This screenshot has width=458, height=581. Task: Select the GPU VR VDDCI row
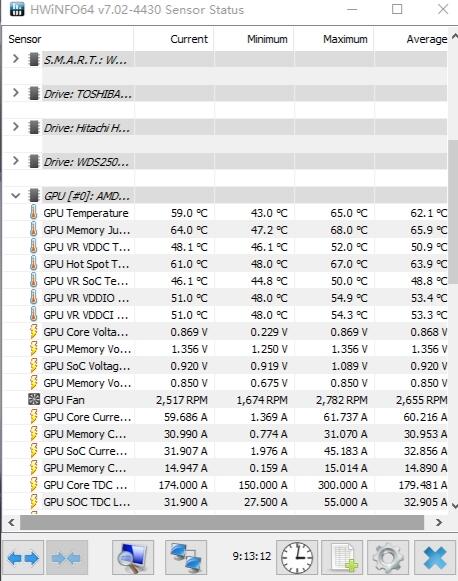(225, 315)
